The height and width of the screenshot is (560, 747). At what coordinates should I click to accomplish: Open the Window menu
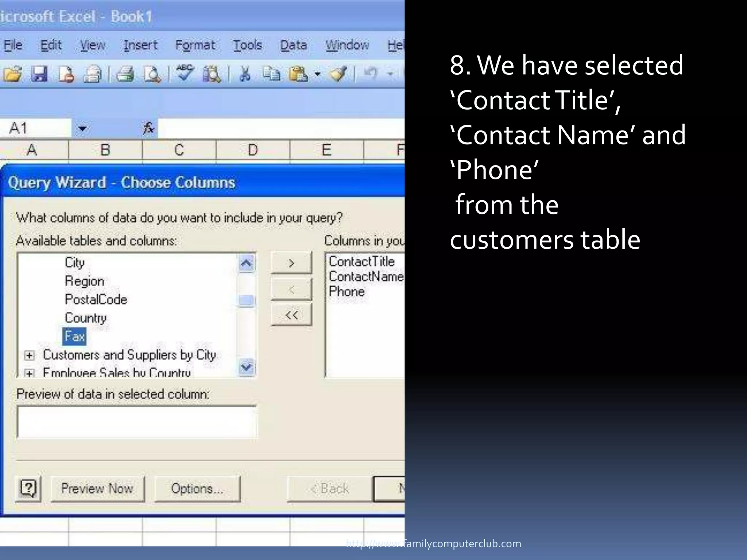pos(347,45)
